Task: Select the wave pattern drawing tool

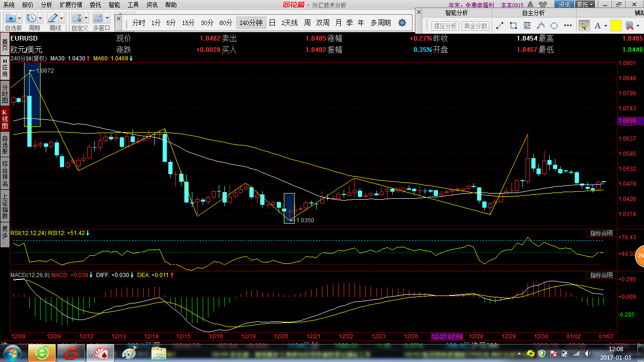Action: pyautogui.click(x=541, y=25)
